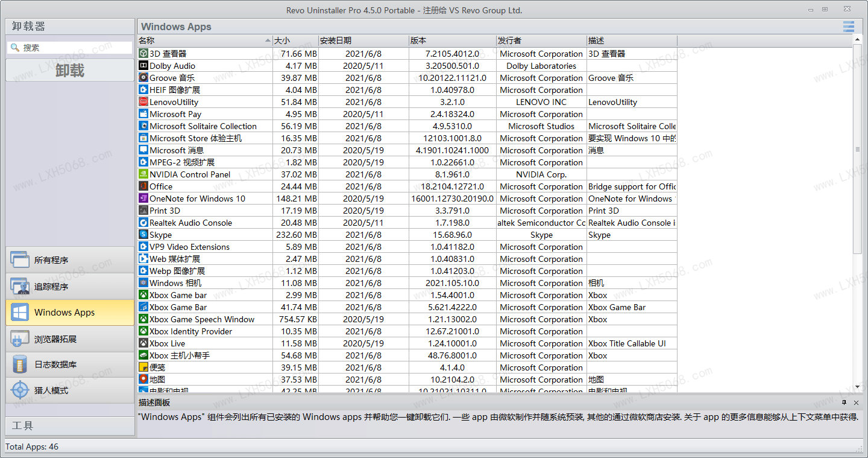
Task: Sort the list by 发行者 column
Action: (x=541, y=40)
